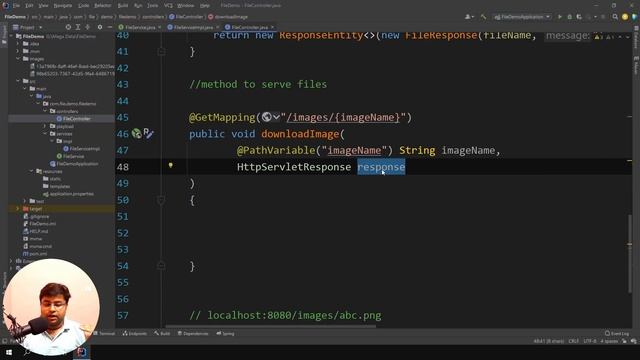Open the Code menu
Image resolution: width=640 pixels, height=360 pixels.
83,6
